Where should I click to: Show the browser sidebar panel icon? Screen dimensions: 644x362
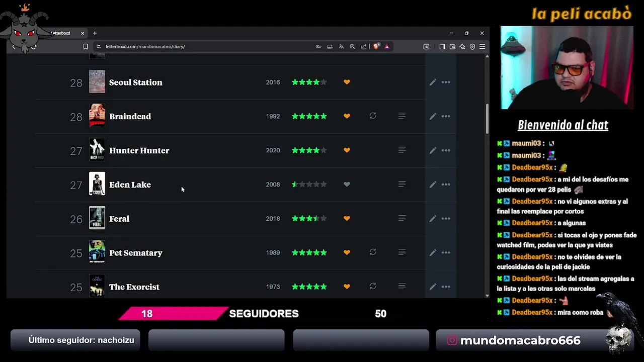442,47
